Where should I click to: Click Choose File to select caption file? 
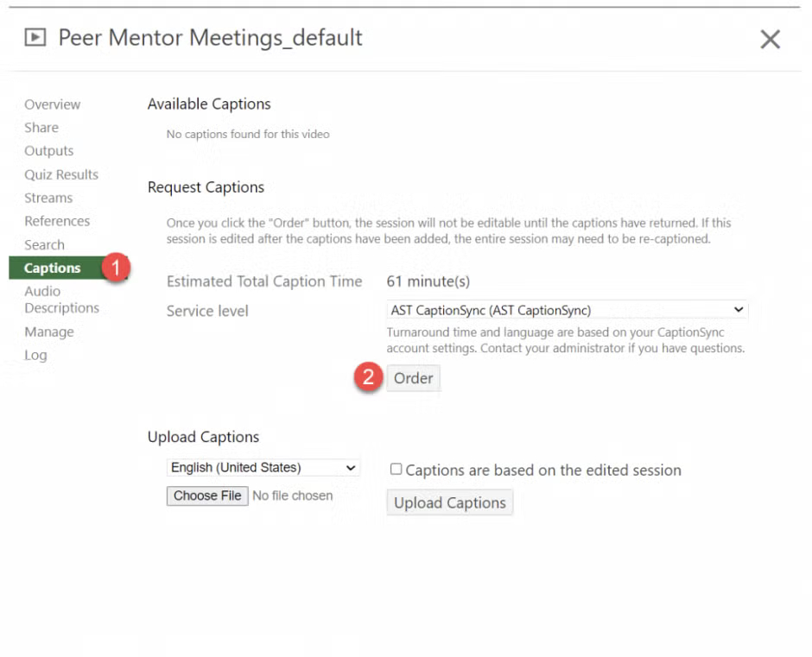(x=207, y=496)
